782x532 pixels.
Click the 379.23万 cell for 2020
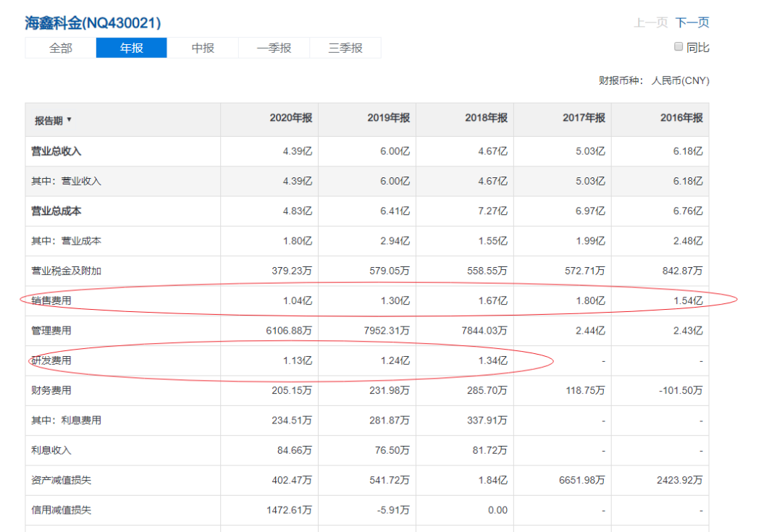[292, 271]
